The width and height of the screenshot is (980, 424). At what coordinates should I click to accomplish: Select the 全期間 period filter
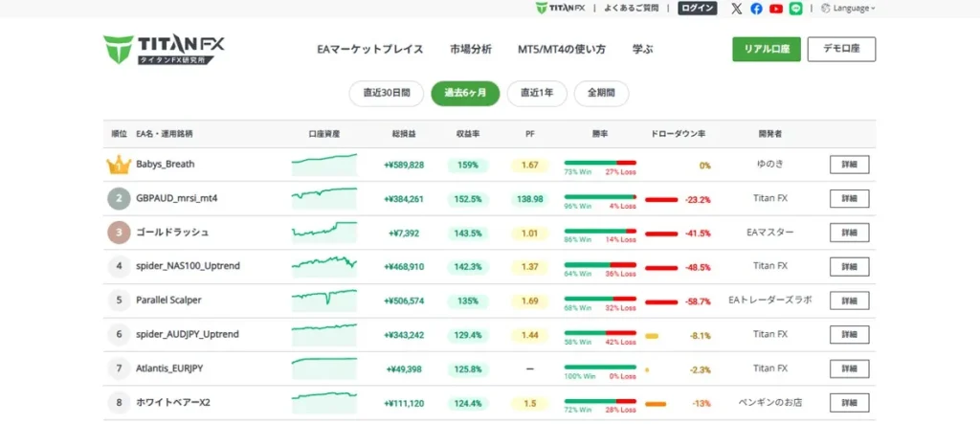(x=601, y=93)
